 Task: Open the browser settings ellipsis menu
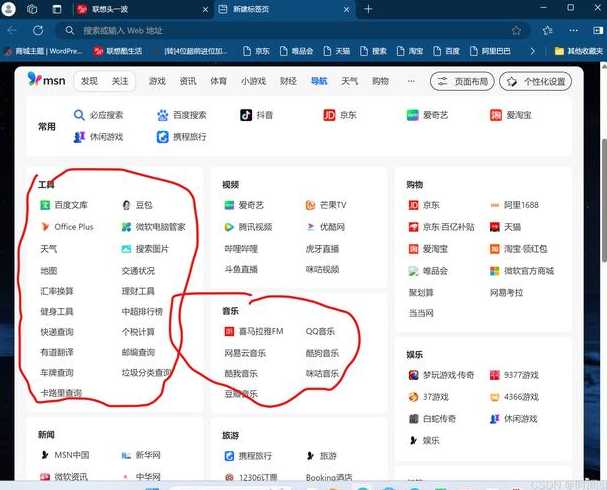[573, 30]
